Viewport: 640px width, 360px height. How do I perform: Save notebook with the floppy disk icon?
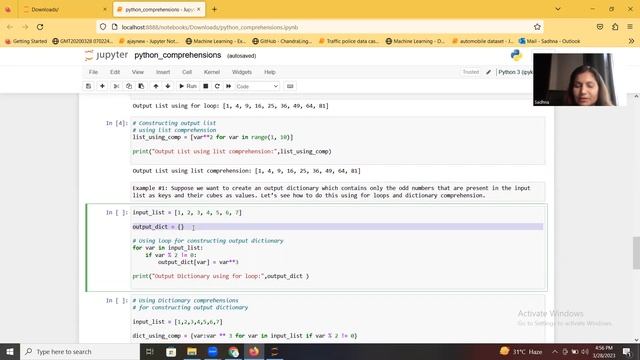click(x=88, y=86)
